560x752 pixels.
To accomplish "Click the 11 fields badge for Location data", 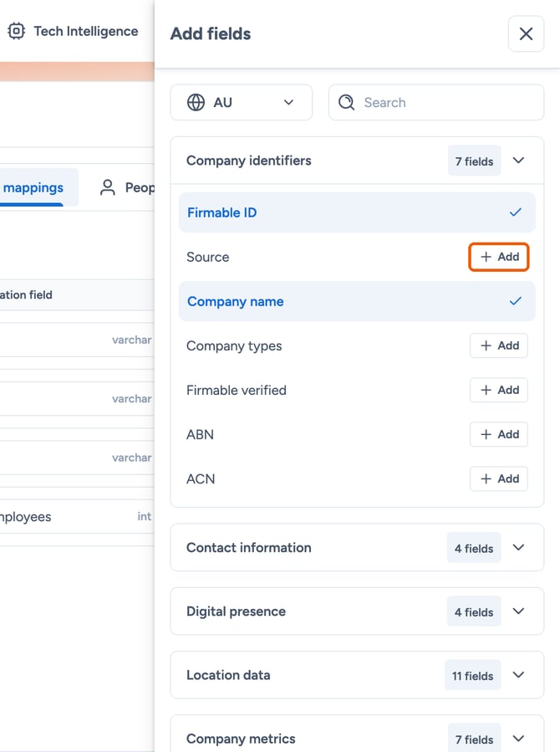I will (x=473, y=676).
